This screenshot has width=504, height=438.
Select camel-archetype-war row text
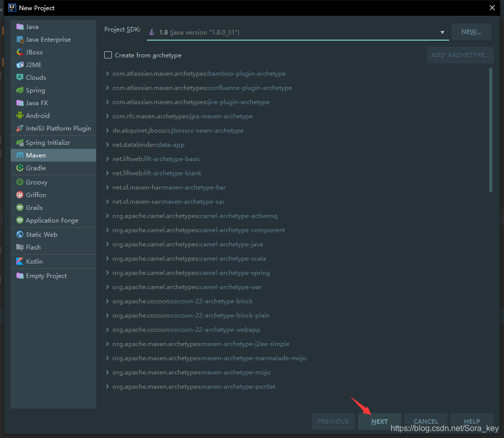[187, 287]
